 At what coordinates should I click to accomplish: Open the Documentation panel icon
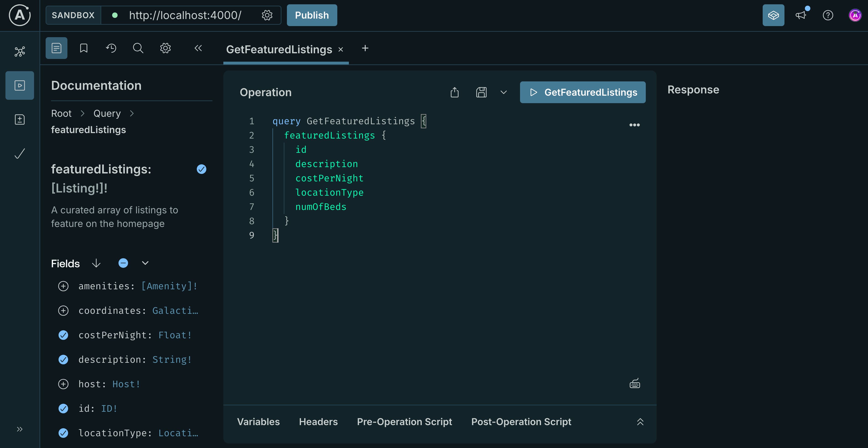point(56,48)
